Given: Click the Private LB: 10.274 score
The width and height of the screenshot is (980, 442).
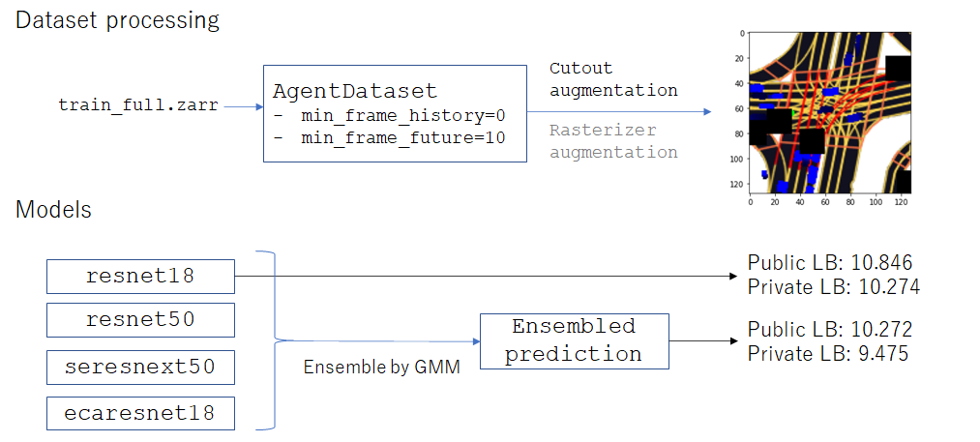Looking at the screenshot, I should tap(834, 287).
